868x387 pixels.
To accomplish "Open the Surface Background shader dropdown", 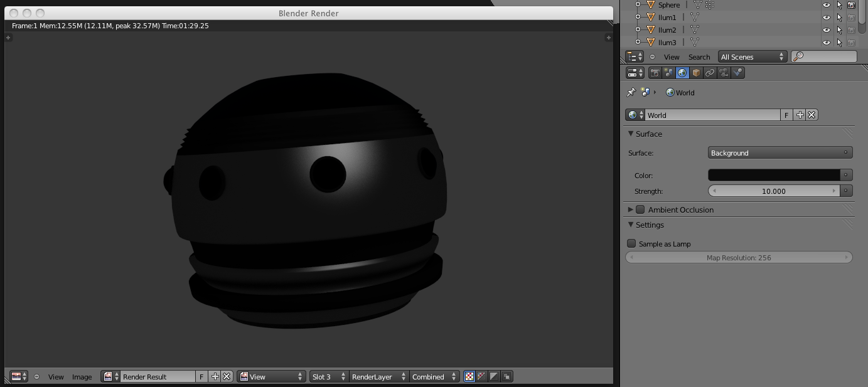I will (x=780, y=153).
